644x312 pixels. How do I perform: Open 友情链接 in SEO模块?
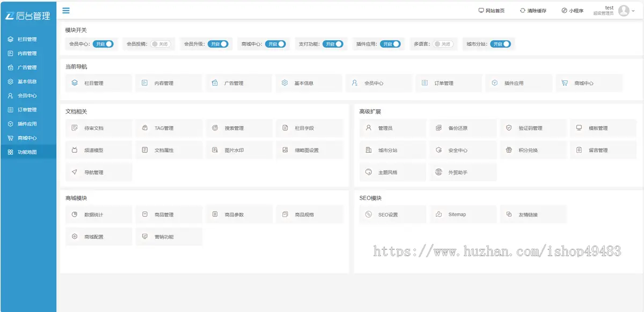[x=533, y=214]
